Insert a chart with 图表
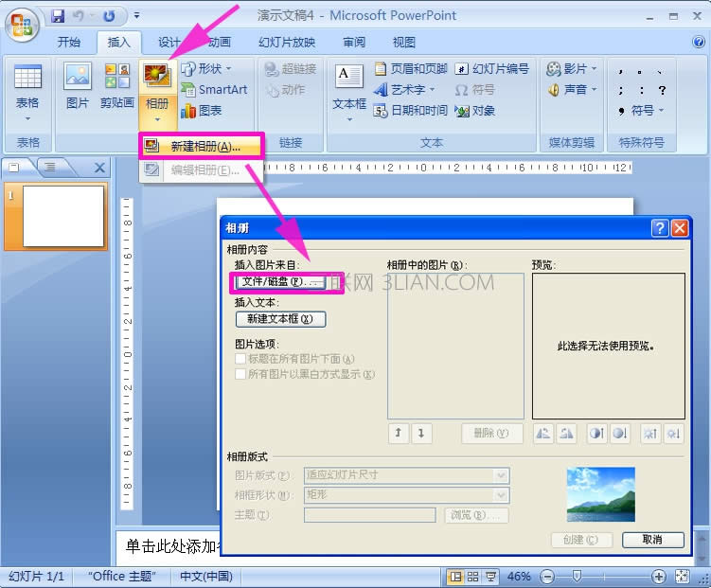Screen dimensions: 711x588 [x=202, y=111]
